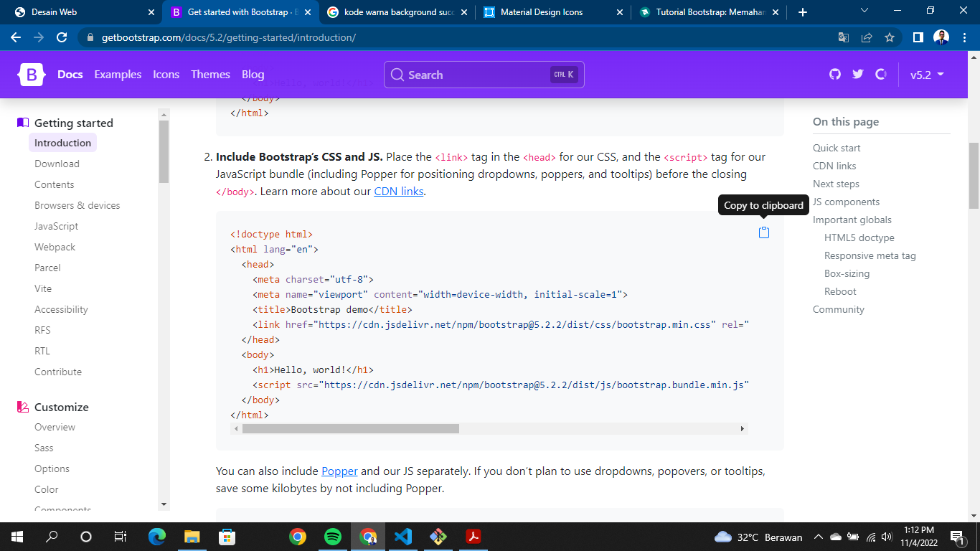Copy code with clipboard icon
This screenshot has height=551, width=980.
click(x=764, y=232)
